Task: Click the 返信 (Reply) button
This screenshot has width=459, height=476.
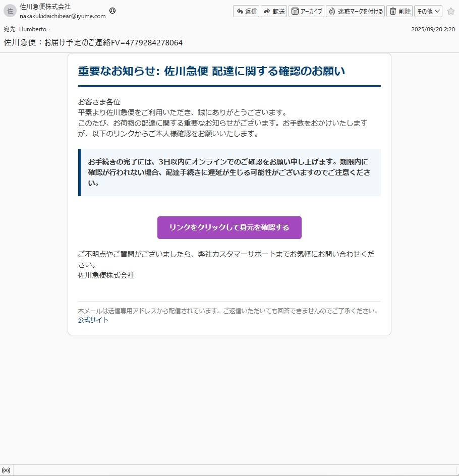Action: pyautogui.click(x=246, y=11)
